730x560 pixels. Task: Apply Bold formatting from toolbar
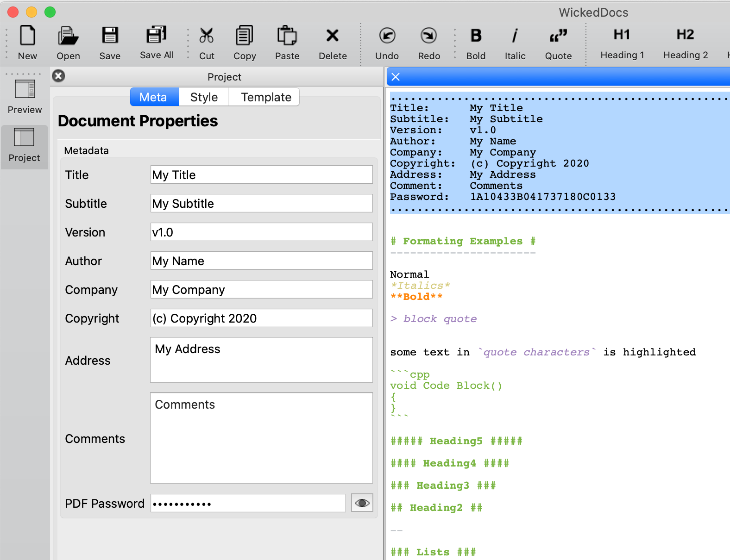coord(476,36)
